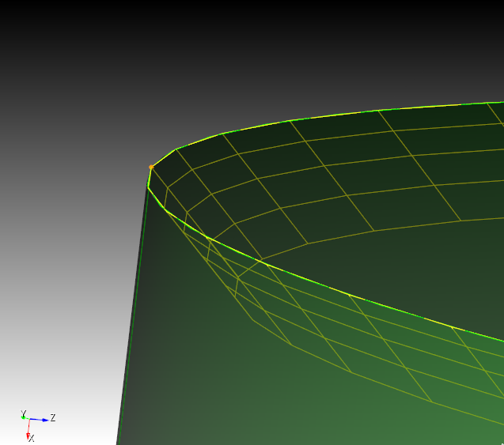
Task: Click the green Y axis arrow
Action: click(25, 417)
